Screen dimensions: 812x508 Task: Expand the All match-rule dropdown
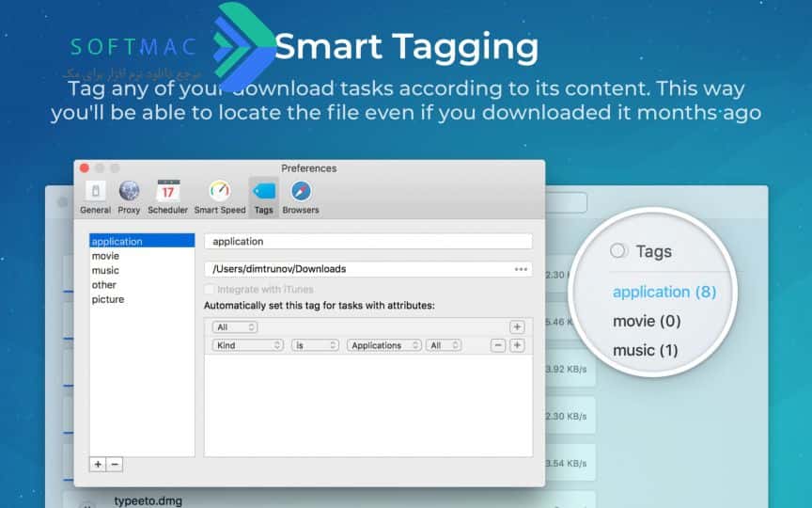[234, 327]
